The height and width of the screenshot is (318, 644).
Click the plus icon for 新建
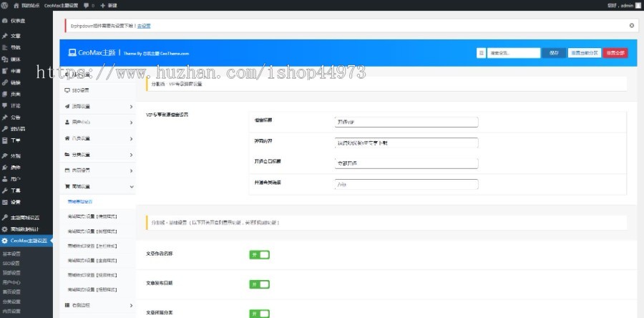pos(102,5)
